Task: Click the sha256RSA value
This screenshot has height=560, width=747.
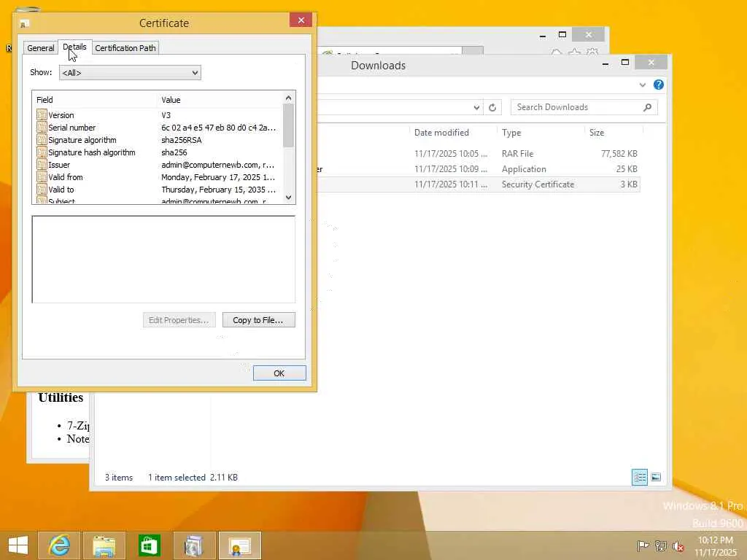Action: tap(182, 140)
